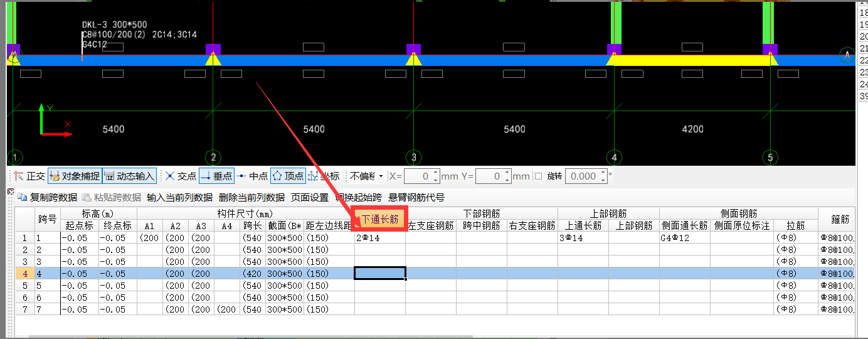Screen dimensions: 868x339
Task: Click the DKL-3 300*500 beam label
Action: 114,25
